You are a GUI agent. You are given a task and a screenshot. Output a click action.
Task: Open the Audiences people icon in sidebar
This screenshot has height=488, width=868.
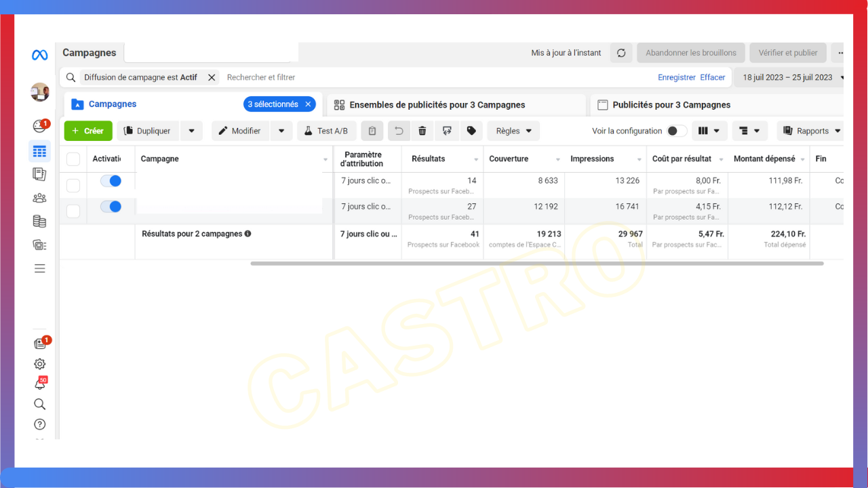point(40,198)
